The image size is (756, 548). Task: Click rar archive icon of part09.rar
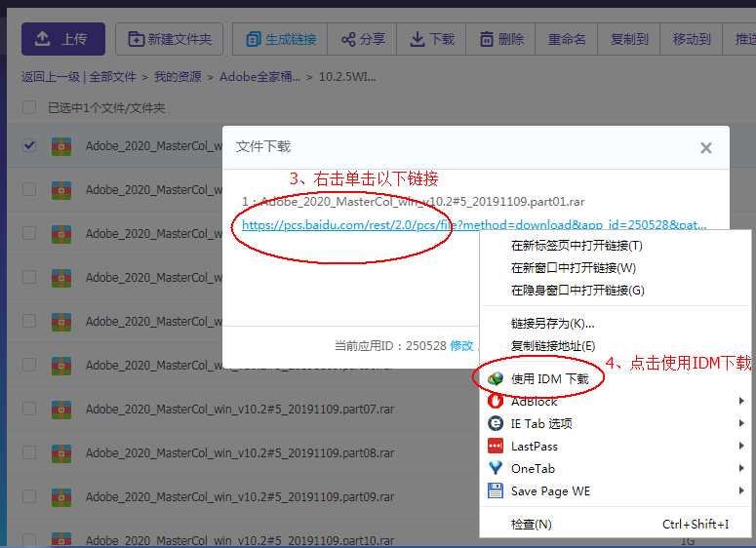(61, 497)
